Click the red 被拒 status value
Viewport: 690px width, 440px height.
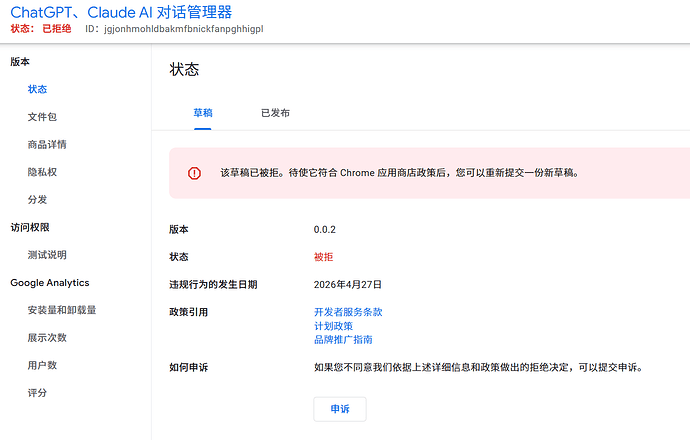323,257
